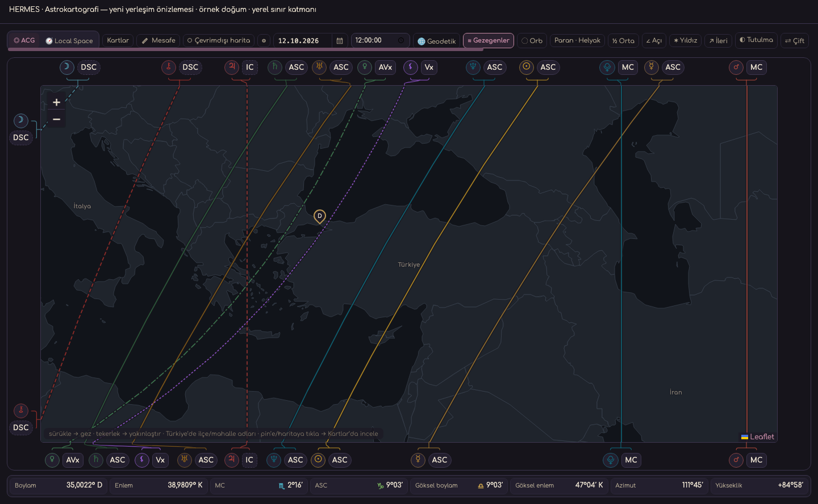Image resolution: width=818 pixels, height=504 pixels.
Task: Click the Sun glyph above the map
Action: coord(527,67)
